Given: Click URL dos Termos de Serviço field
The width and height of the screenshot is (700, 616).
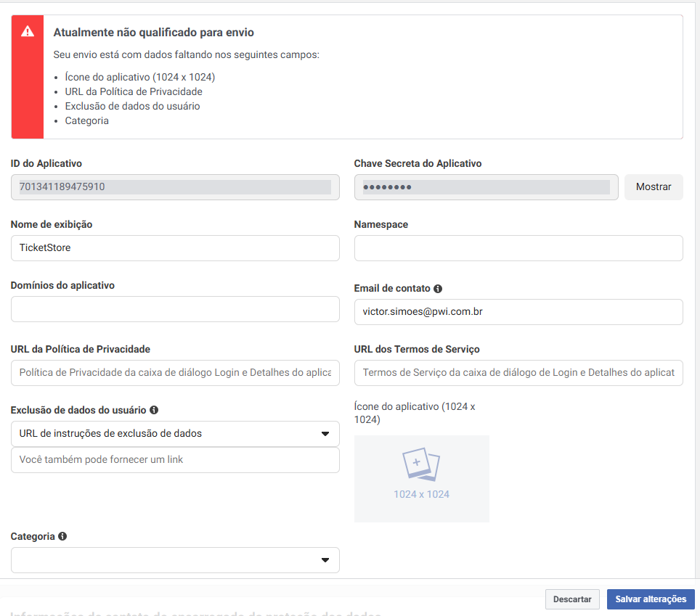Looking at the screenshot, I should pos(518,373).
